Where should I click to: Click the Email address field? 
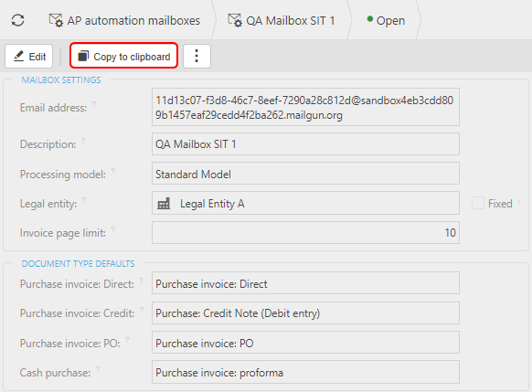pos(305,107)
